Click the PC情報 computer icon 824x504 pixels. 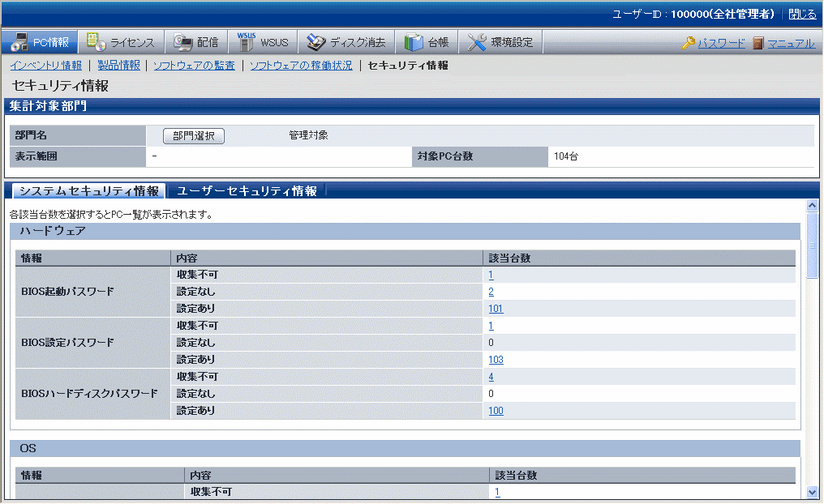coord(19,42)
